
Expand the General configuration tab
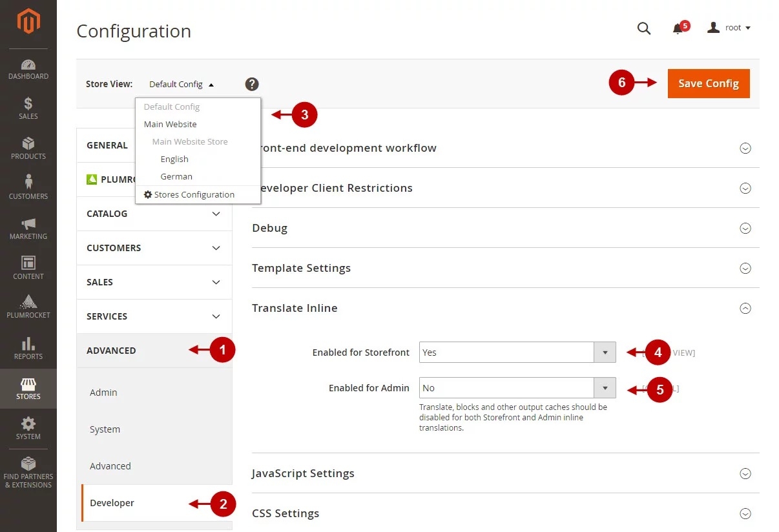point(107,145)
